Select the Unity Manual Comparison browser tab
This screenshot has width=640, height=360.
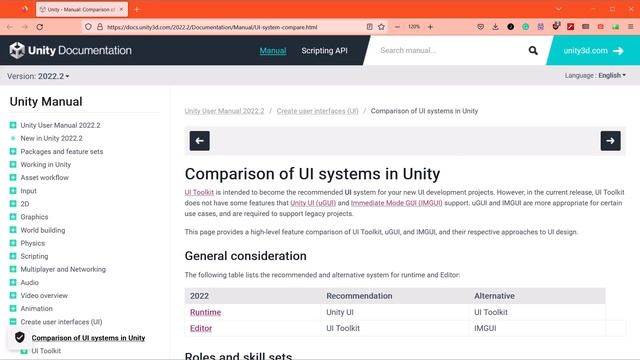click(82, 9)
